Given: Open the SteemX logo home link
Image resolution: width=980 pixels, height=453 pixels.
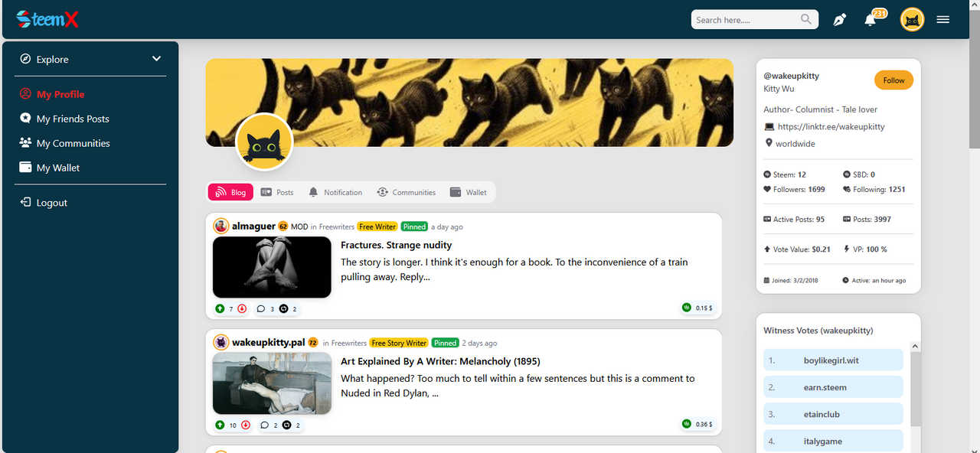Looking at the screenshot, I should point(47,19).
